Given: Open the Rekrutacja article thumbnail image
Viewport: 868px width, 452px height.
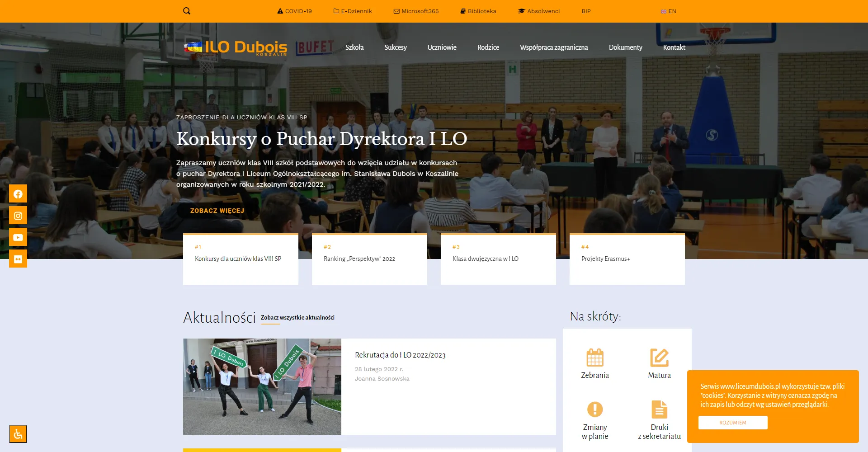Looking at the screenshot, I should coord(262,386).
